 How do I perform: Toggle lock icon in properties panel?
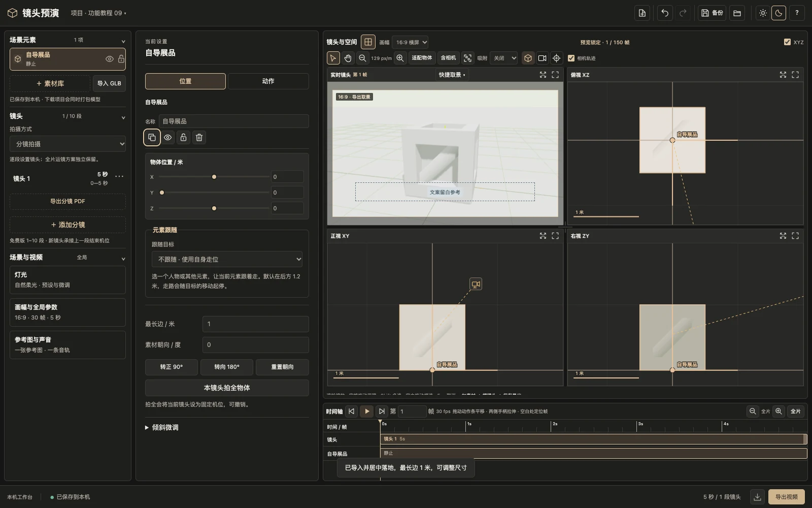pyautogui.click(x=183, y=137)
